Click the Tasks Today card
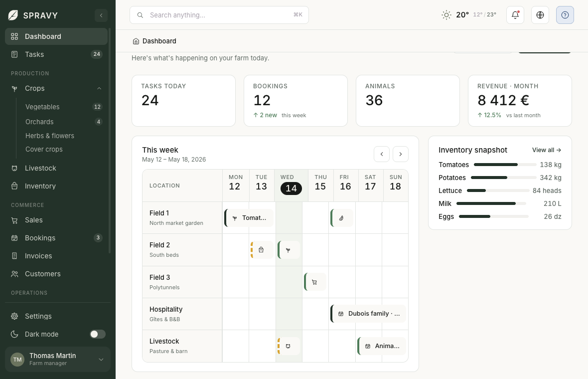Viewport: 588px width, 379px height. tap(183, 101)
